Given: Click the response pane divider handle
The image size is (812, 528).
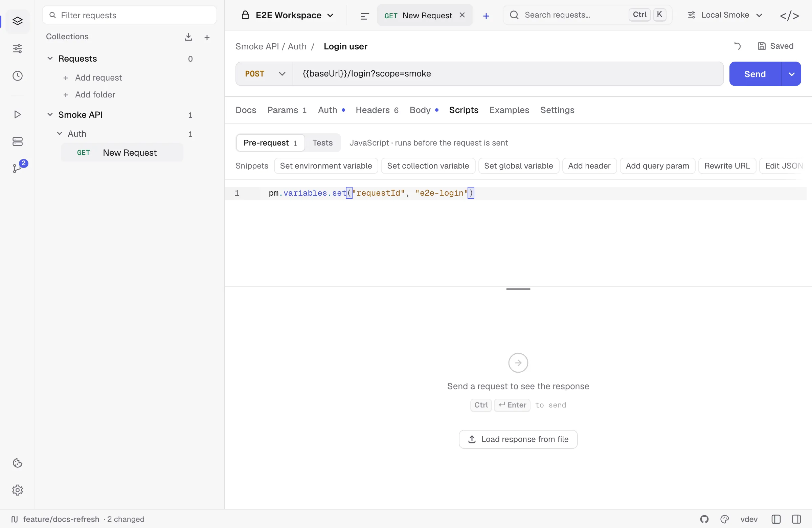Looking at the screenshot, I should pos(518,289).
